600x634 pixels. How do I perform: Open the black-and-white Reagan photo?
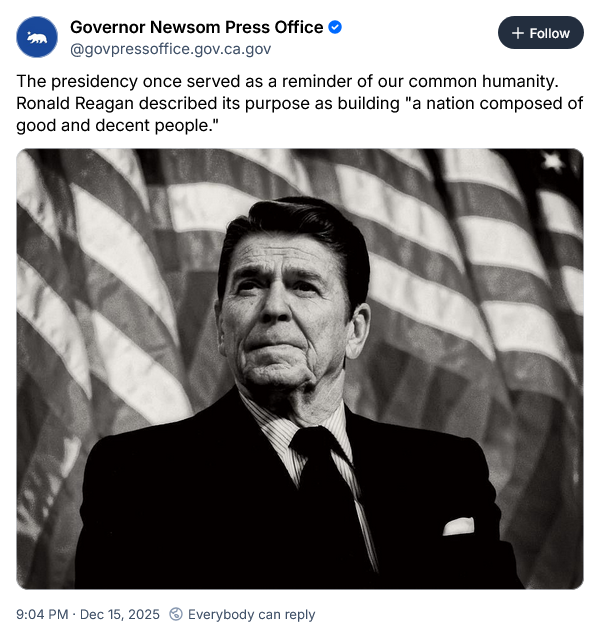[300, 369]
